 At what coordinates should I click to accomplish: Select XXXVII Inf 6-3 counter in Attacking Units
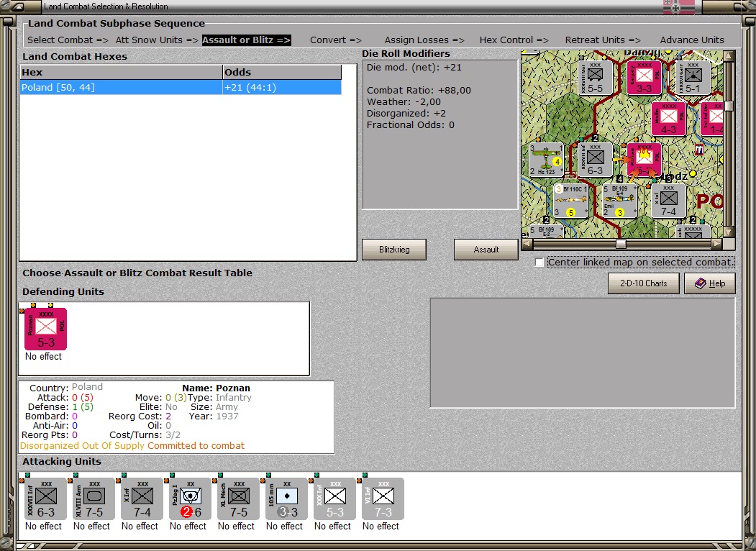45,499
